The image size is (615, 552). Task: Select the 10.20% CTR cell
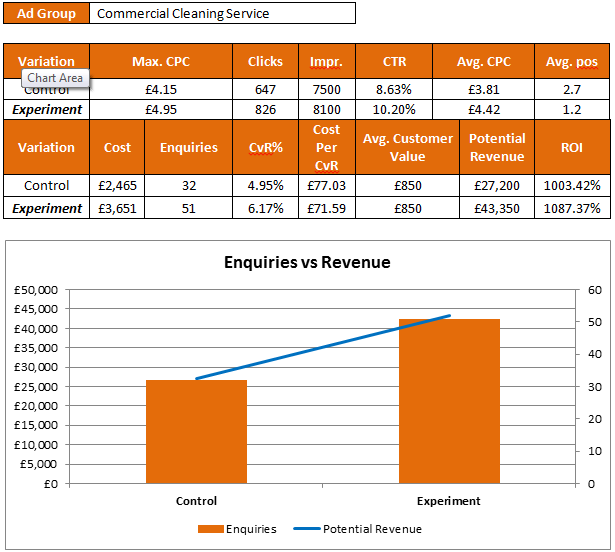coord(394,109)
